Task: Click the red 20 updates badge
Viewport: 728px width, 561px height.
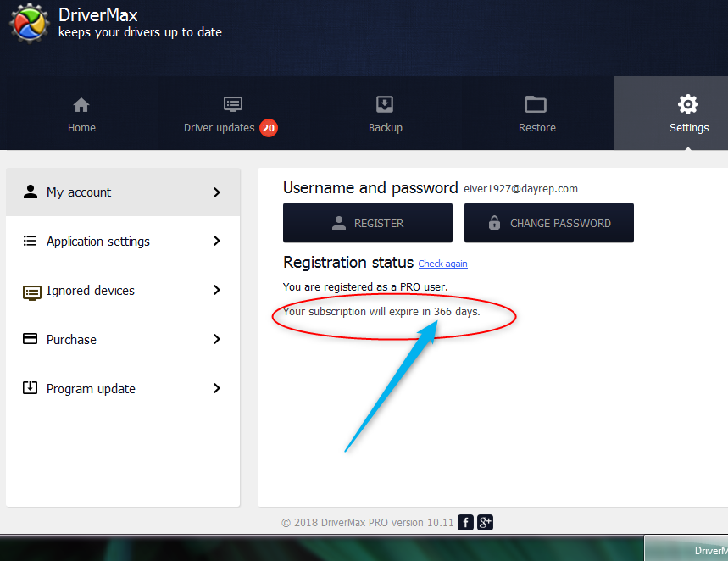Action: click(x=269, y=128)
